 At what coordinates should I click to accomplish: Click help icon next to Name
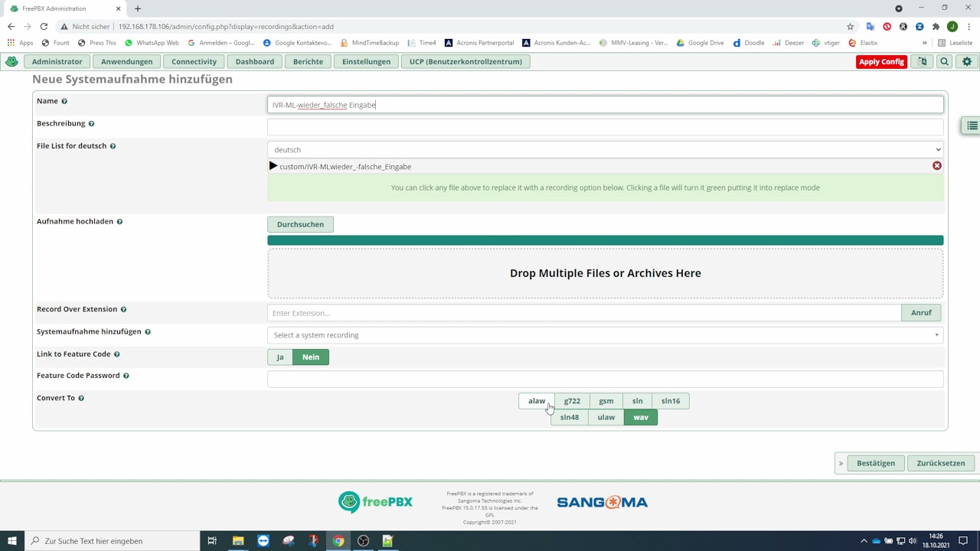(x=64, y=101)
